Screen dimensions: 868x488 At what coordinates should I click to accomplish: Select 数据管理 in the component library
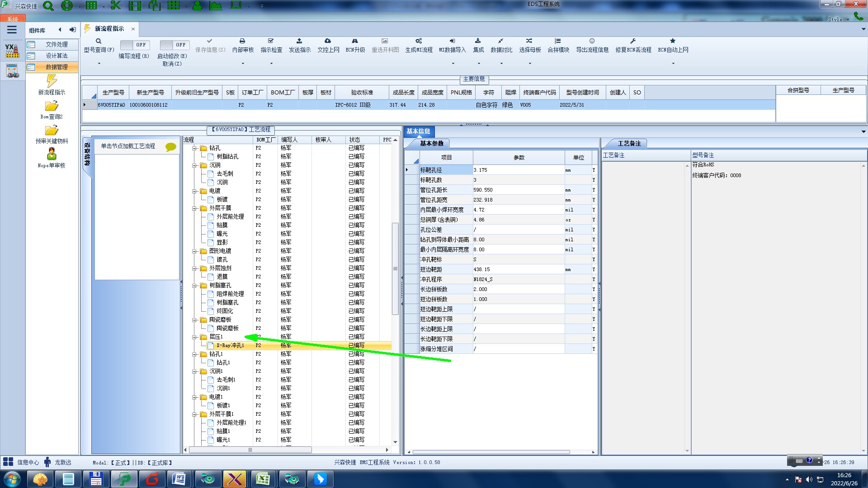click(56, 67)
